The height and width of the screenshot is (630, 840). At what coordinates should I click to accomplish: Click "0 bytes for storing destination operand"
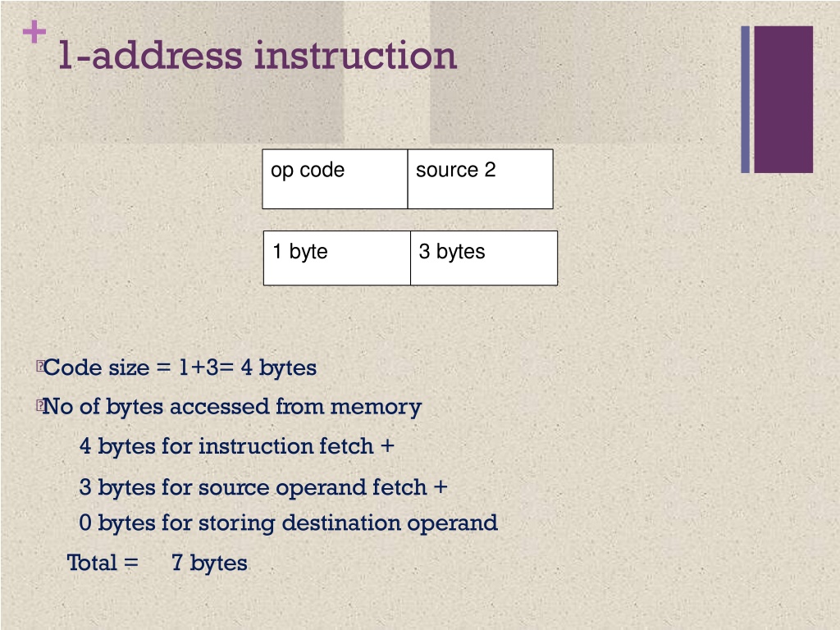point(288,523)
